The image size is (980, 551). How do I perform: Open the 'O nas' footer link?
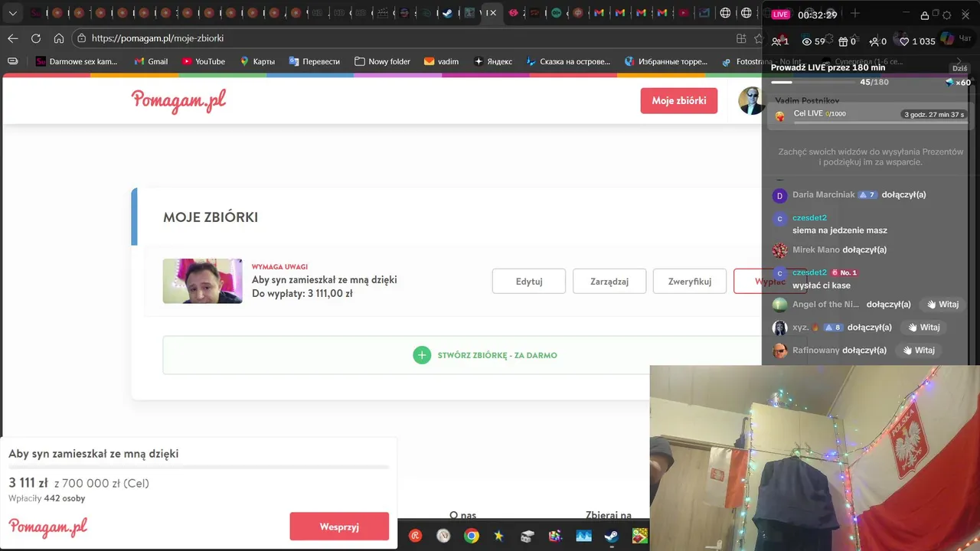[x=463, y=516]
